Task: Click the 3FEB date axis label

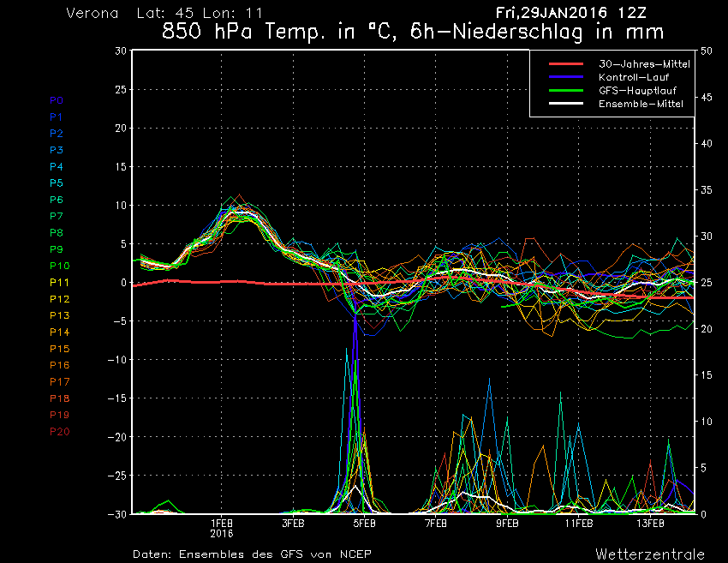Action: [x=293, y=524]
